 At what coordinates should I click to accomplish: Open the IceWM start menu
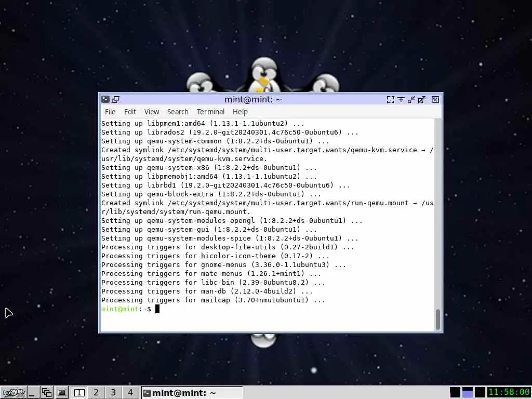coord(14,393)
